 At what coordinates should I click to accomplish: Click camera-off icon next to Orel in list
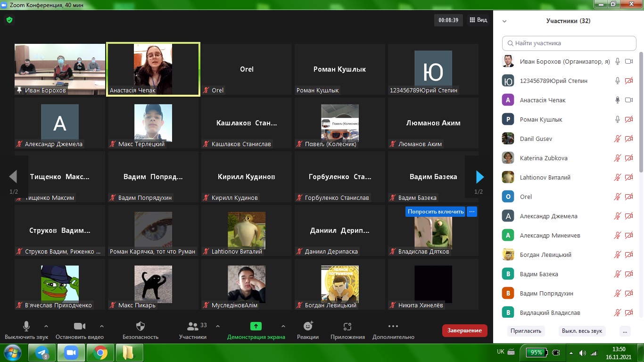[628, 197]
